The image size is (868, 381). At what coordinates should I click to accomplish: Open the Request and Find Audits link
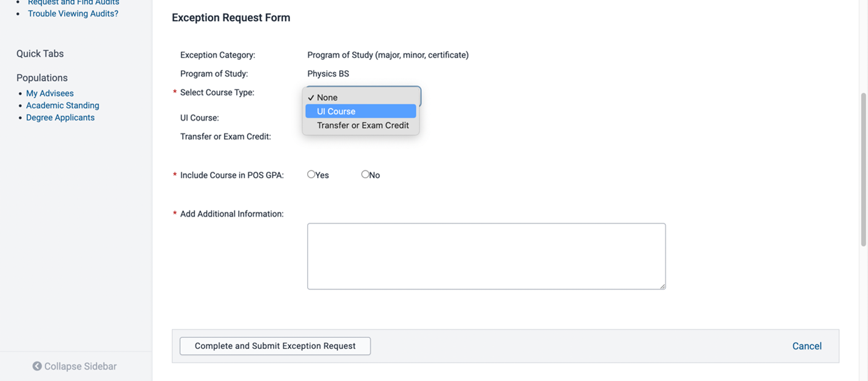pyautogui.click(x=73, y=2)
